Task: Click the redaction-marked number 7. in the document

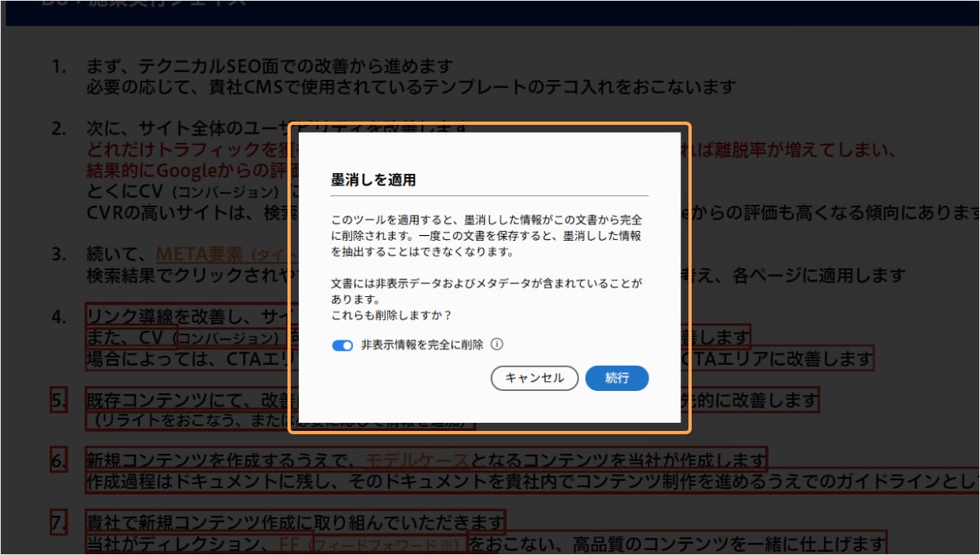Action: (59, 522)
